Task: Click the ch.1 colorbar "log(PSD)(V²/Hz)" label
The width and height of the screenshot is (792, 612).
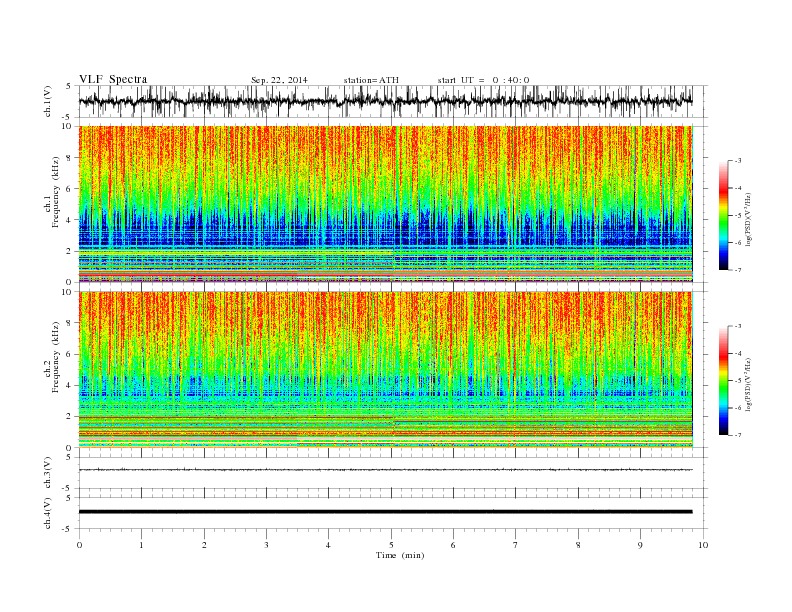Action: (747, 219)
